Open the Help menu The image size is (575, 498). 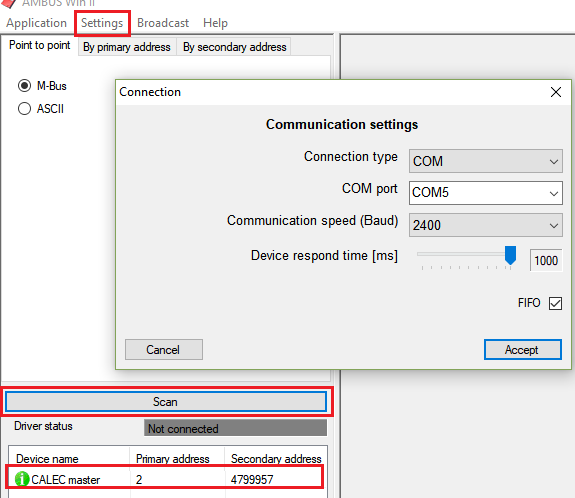[x=215, y=23]
